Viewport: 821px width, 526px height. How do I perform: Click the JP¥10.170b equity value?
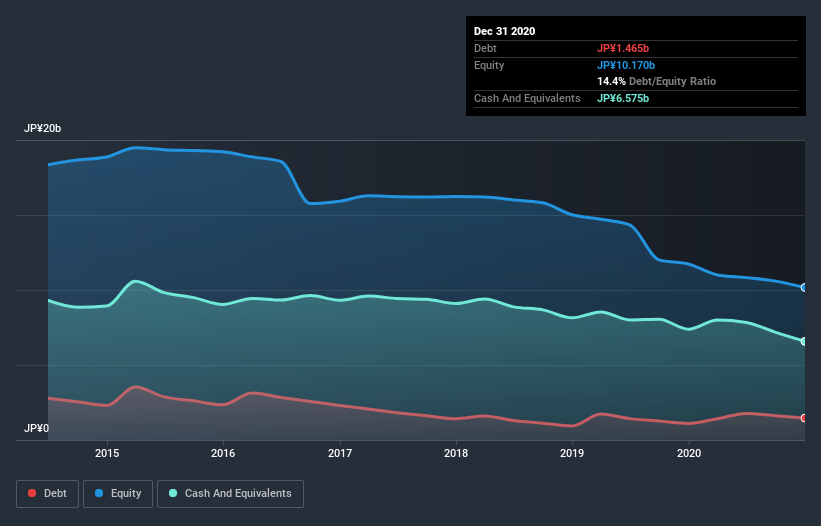pyautogui.click(x=626, y=65)
